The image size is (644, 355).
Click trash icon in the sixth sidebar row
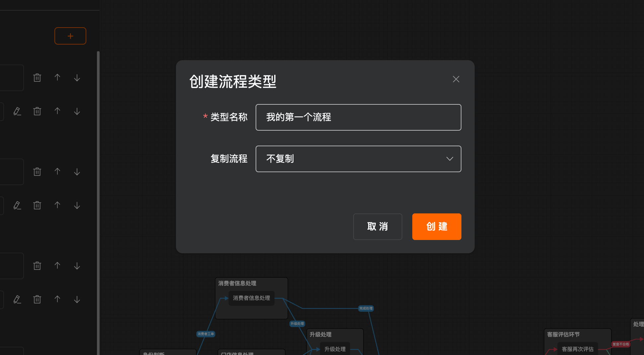pos(37,299)
